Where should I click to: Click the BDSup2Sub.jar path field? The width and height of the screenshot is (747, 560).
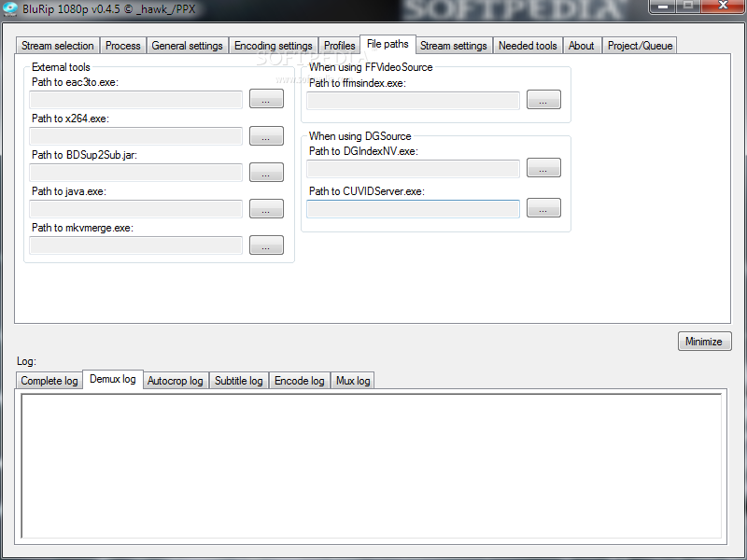(135, 173)
